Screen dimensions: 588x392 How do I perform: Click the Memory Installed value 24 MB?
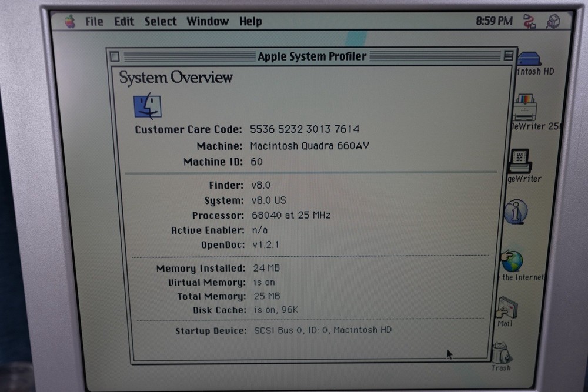(x=266, y=268)
